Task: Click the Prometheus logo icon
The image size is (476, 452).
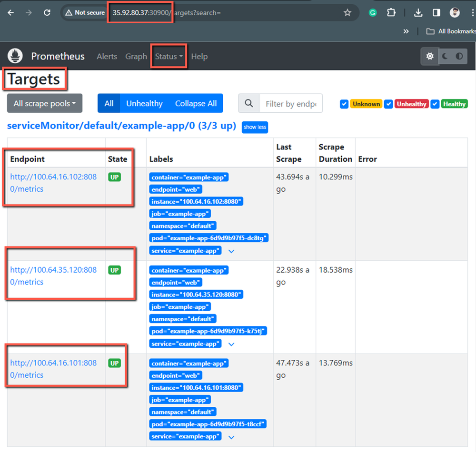Action: point(15,56)
